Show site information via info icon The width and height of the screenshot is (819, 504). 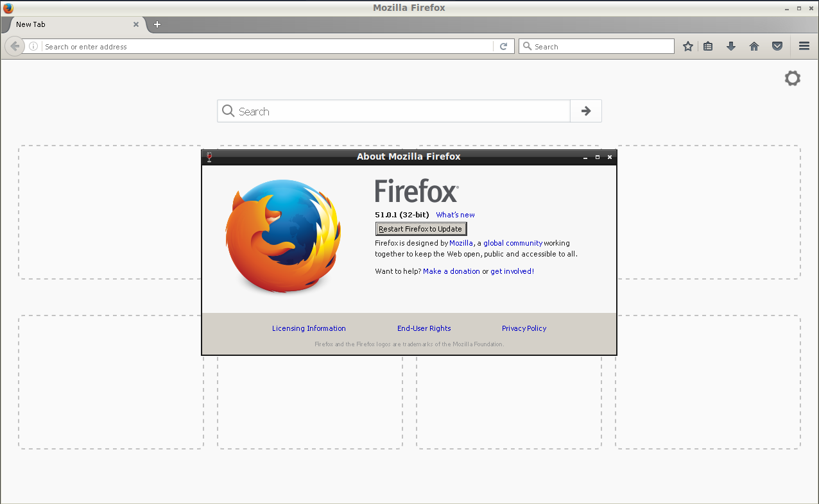pyautogui.click(x=33, y=47)
